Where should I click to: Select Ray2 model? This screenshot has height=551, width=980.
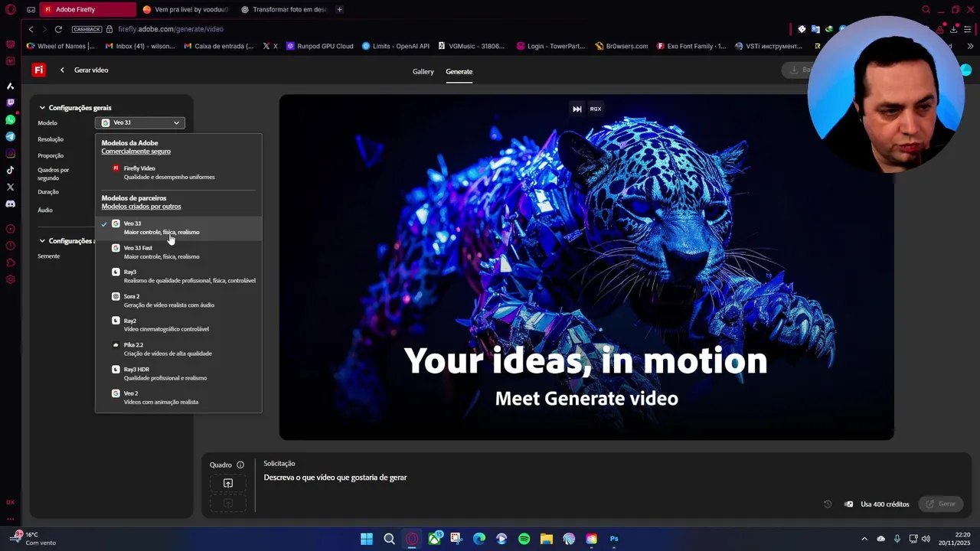[x=178, y=324]
